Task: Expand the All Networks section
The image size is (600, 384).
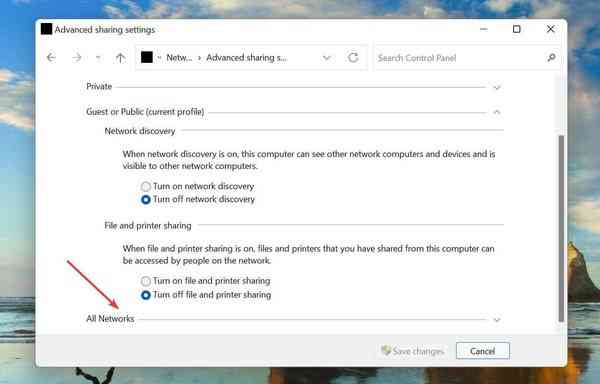Action: click(497, 320)
